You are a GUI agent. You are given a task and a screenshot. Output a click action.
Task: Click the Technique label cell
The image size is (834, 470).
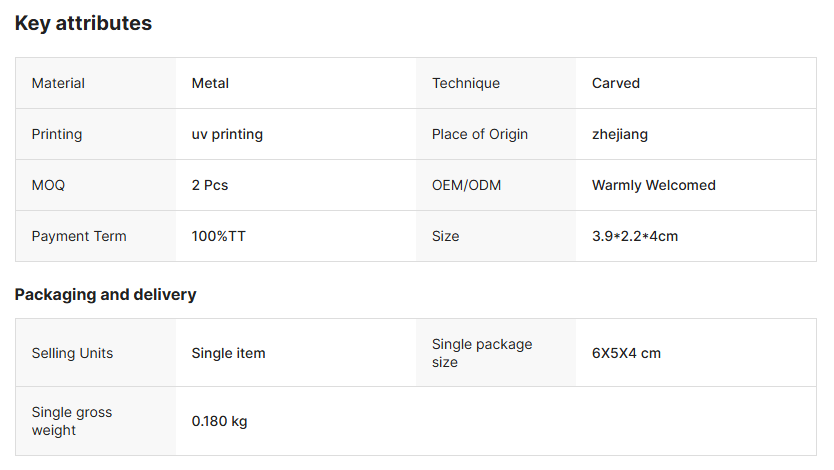tap(465, 83)
